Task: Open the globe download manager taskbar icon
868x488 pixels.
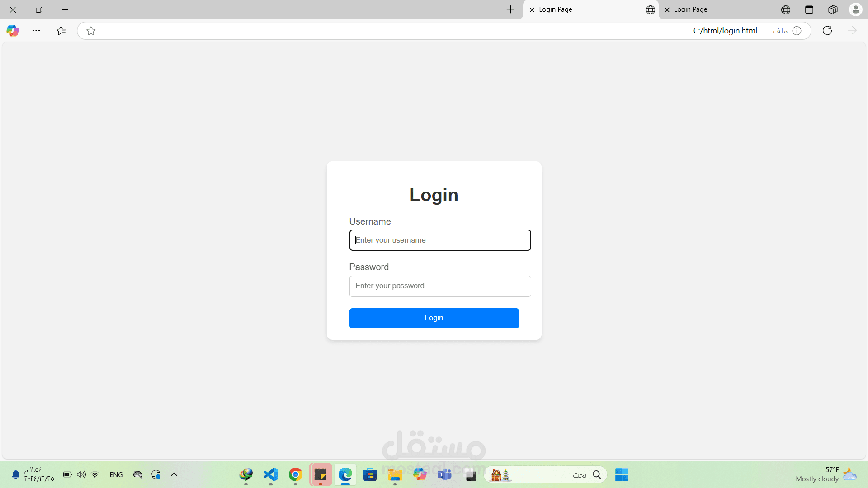Action: [x=246, y=474]
